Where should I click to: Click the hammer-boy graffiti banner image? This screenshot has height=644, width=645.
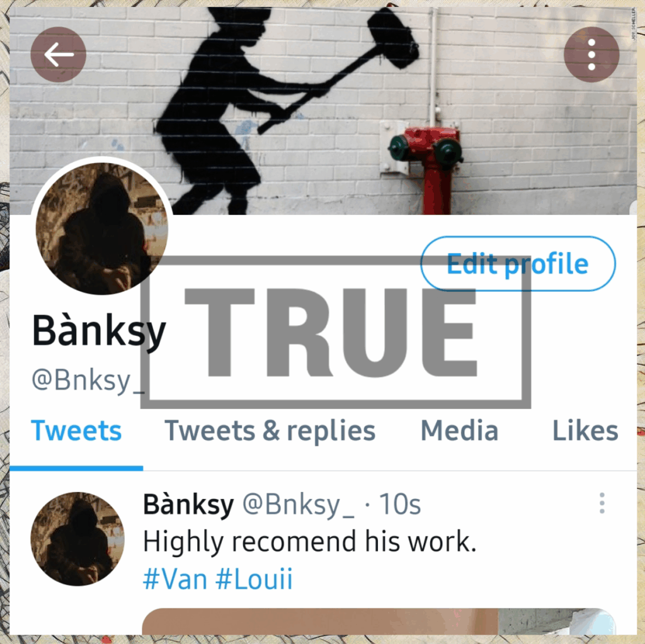click(323, 110)
